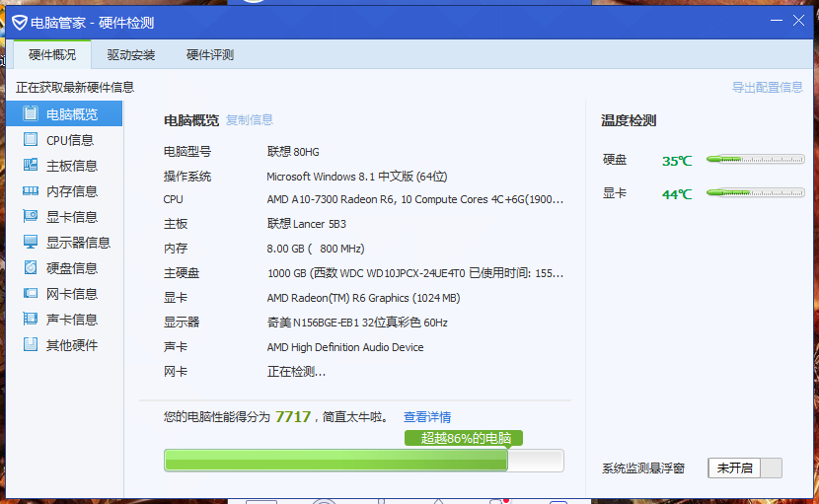Click the 奇美 N156BGE-EB1 monitor text
This screenshot has width=819, height=504.
click(357, 323)
